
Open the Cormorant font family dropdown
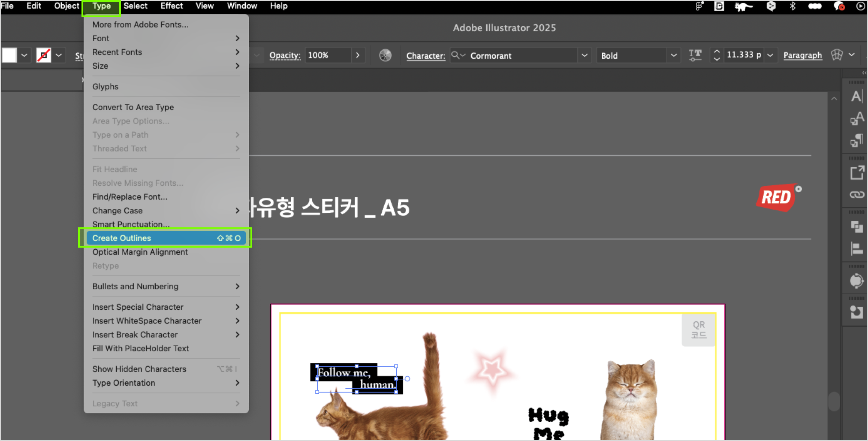pyautogui.click(x=585, y=55)
